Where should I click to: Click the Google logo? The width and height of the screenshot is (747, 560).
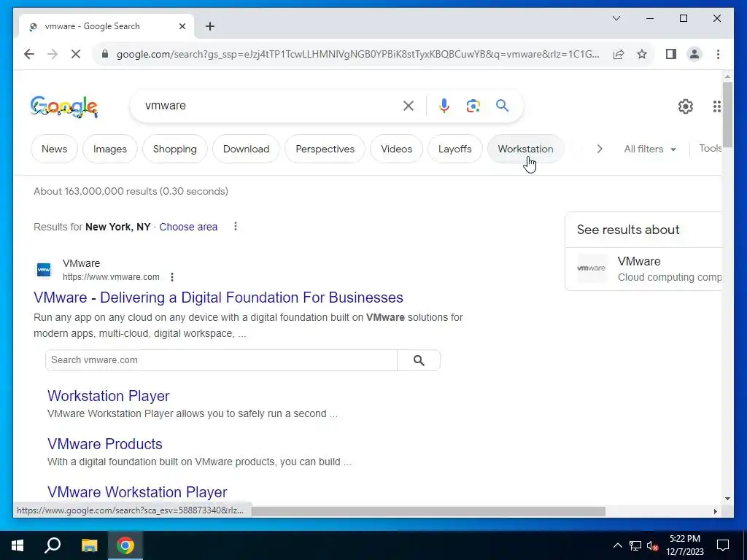coord(64,106)
